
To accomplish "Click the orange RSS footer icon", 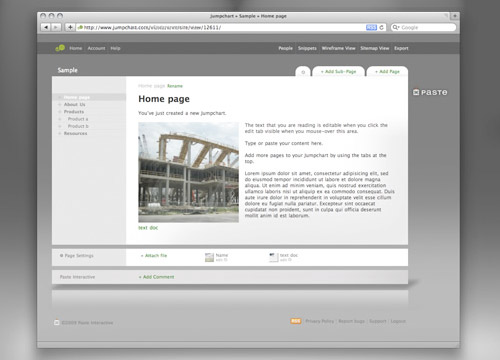I will pos(296,321).
